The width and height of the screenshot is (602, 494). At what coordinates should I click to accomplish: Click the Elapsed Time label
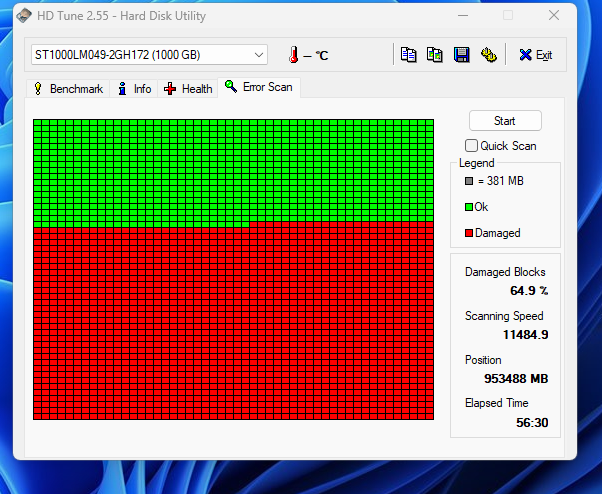496,403
